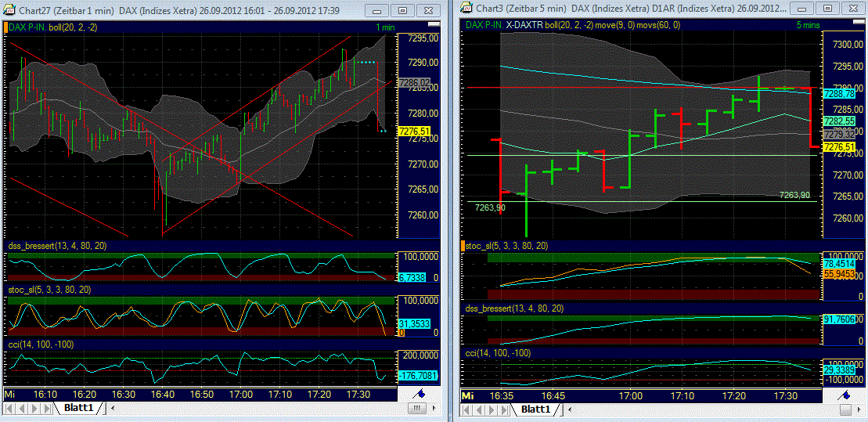Click the '1 min' timeframe label
This screenshot has height=422, width=868.
click(385, 27)
